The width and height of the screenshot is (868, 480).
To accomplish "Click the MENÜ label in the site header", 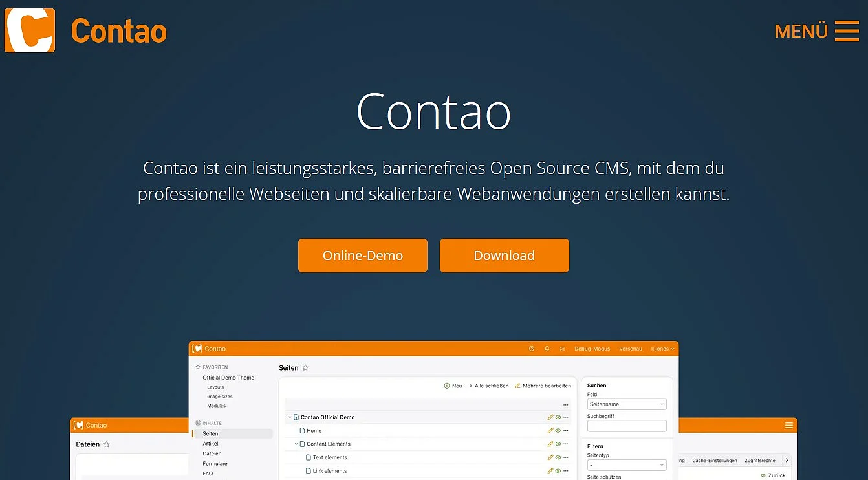I will coord(801,32).
